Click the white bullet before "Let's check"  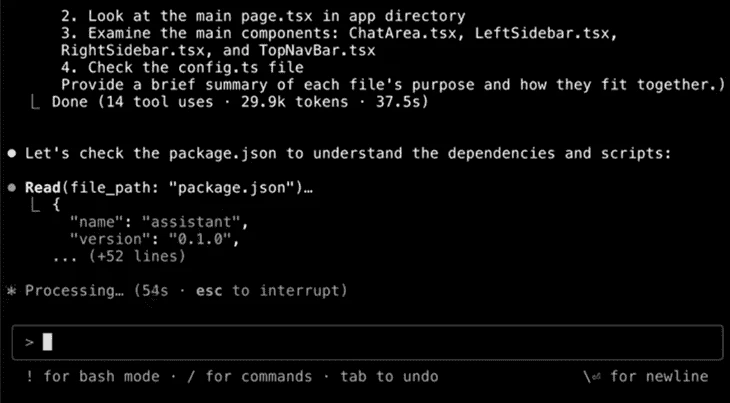tap(11, 153)
